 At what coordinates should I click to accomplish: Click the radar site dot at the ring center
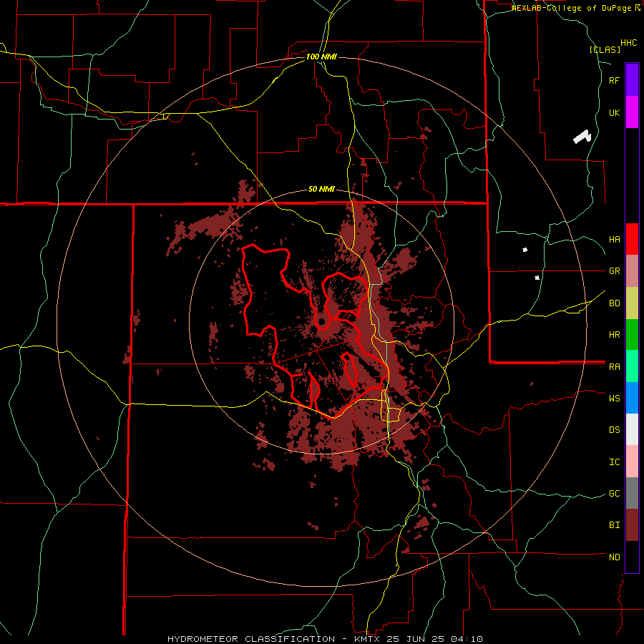[321, 321]
